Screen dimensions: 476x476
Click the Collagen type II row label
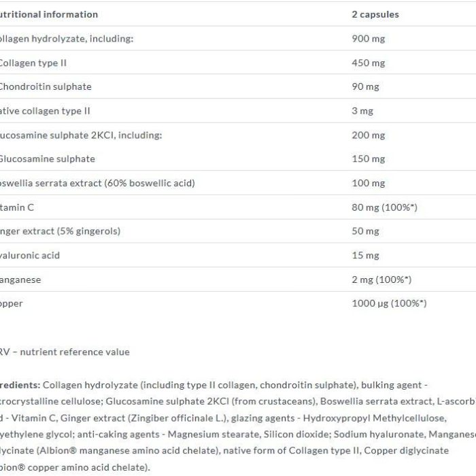pos(33,63)
